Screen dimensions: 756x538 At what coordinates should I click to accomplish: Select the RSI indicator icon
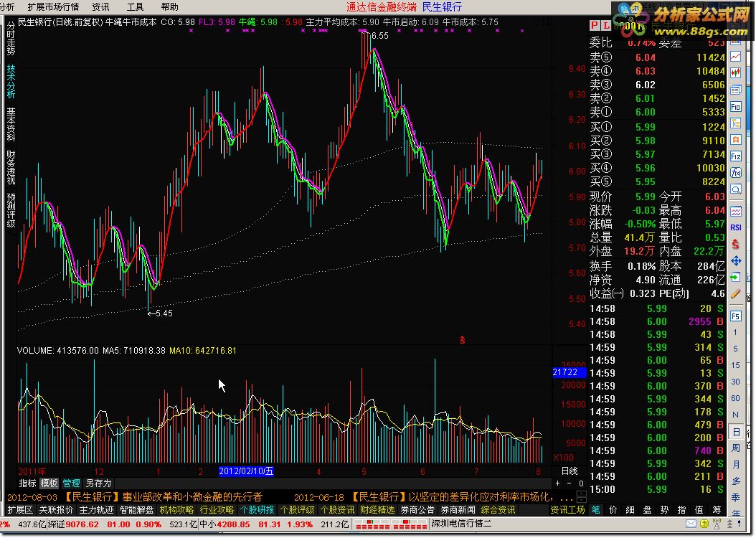click(736, 227)
